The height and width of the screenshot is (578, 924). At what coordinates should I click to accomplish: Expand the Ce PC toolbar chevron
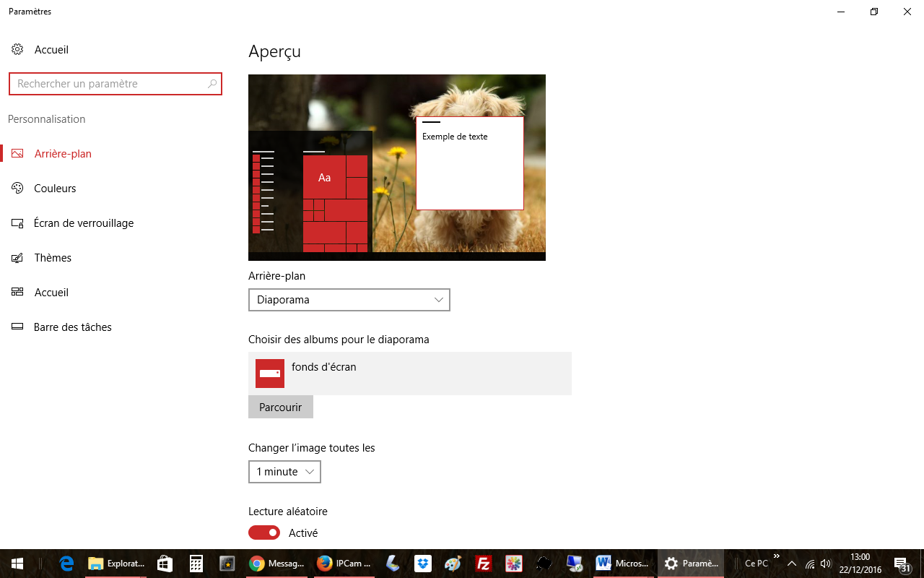777,556
